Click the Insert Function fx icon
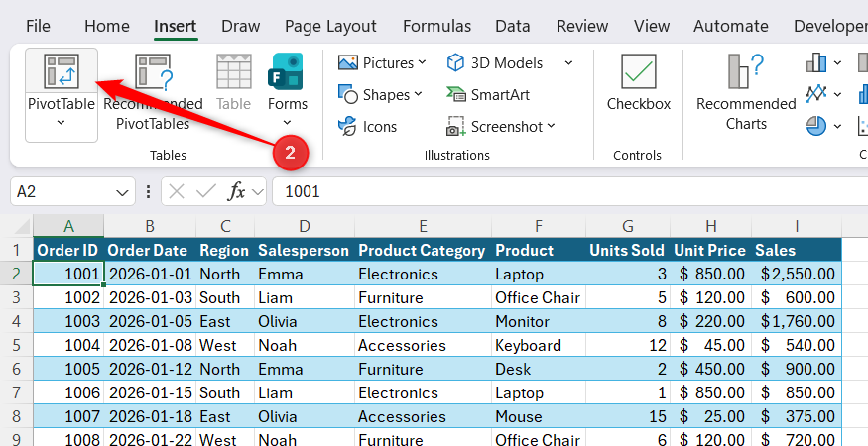The image size is (868, 446). (236, 192)
